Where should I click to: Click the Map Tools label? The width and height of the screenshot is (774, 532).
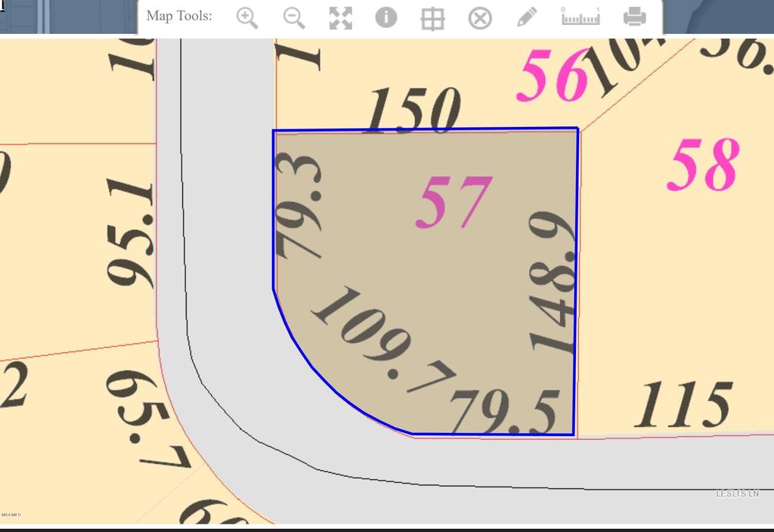[179, 16]
